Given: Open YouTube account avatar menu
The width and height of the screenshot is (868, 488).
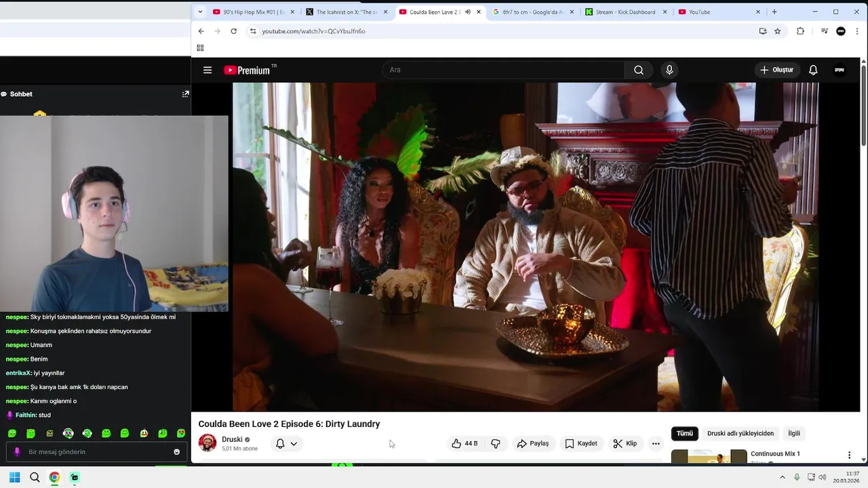Looking at the screenshot, I should [840, 70].
